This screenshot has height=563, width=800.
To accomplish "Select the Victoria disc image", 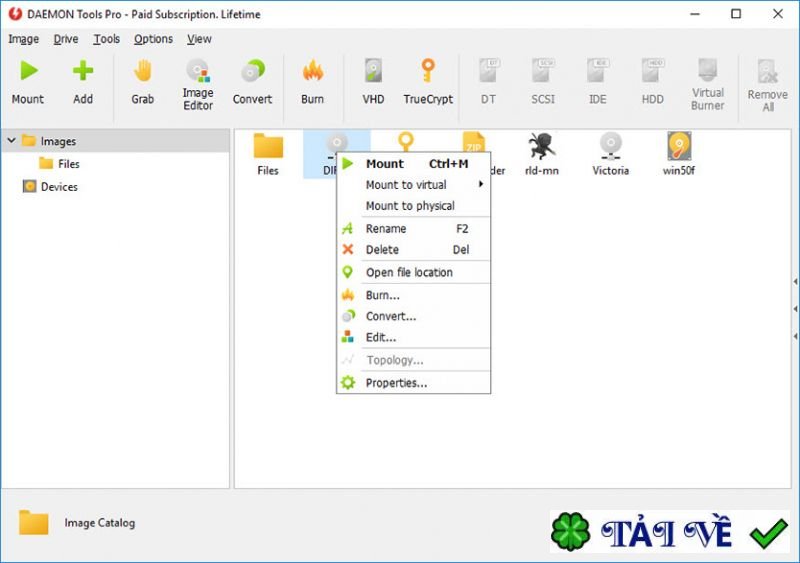I will 611,154.
